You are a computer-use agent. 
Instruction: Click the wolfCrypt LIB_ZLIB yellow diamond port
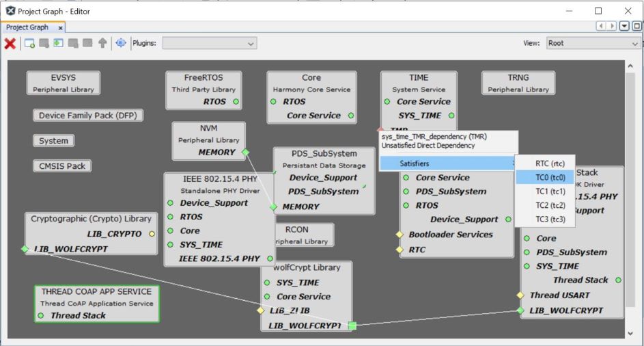click(260, 310)
